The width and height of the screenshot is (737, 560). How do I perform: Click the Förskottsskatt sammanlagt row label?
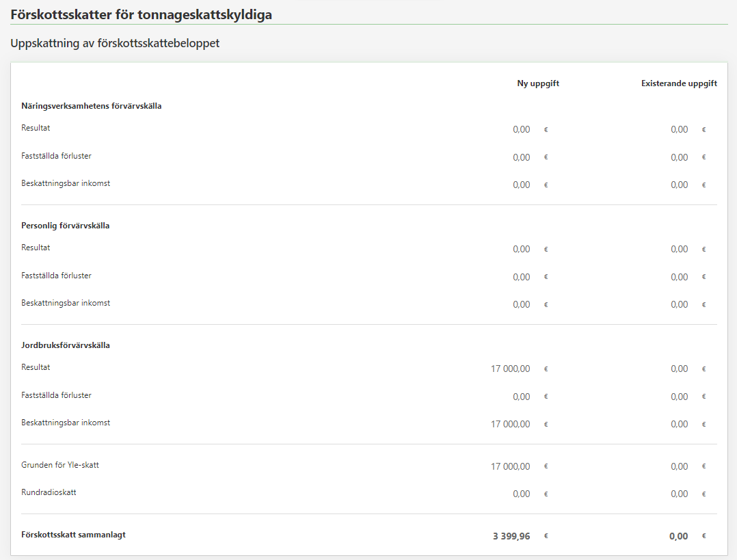coord(73,535)
